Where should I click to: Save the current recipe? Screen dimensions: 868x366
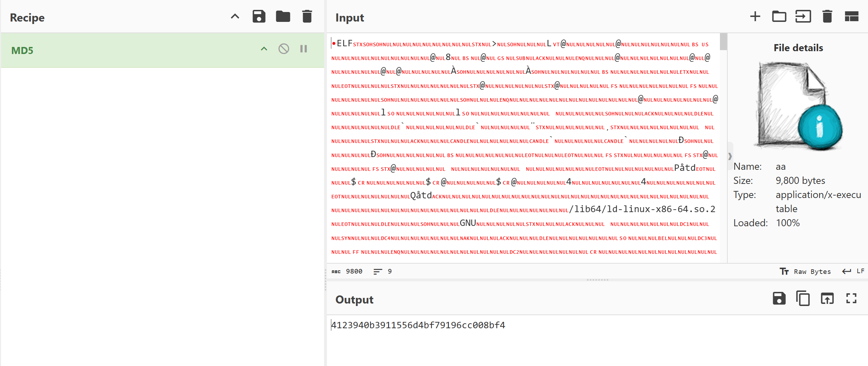tap(259, 17)
